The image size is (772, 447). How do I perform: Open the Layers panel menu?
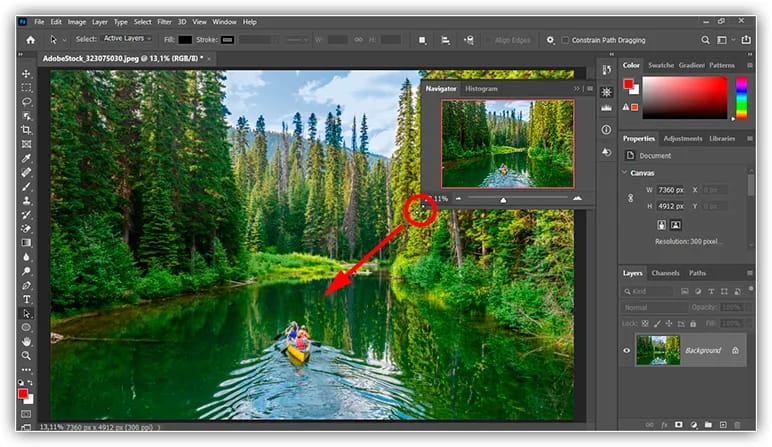pos(750,273)
